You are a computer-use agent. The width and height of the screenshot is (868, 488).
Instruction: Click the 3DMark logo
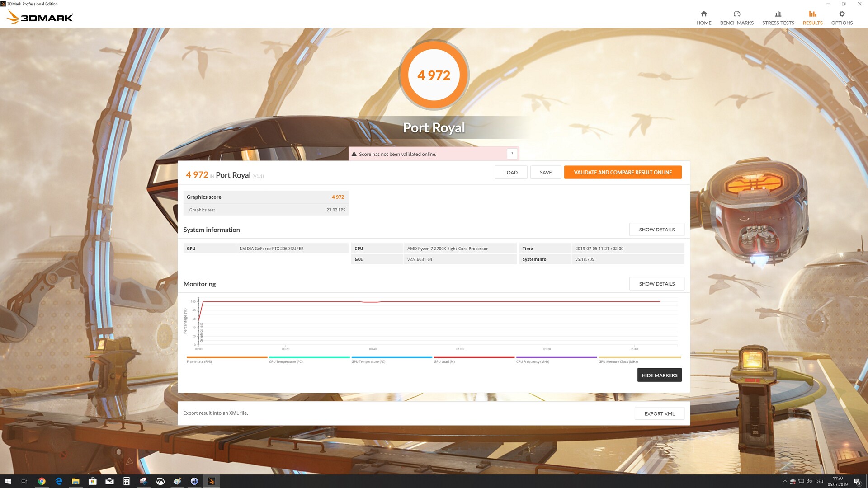pyautogui.click(x=40, y=17)
